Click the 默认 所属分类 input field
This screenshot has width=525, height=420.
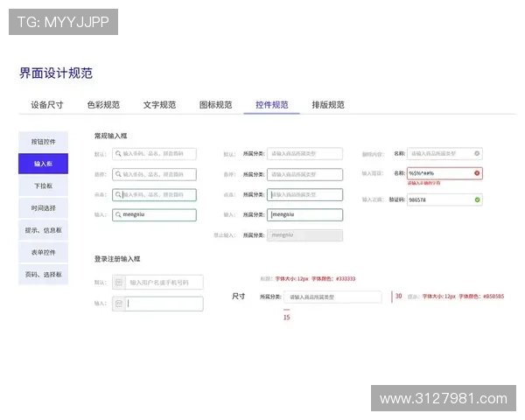point(305,154)
